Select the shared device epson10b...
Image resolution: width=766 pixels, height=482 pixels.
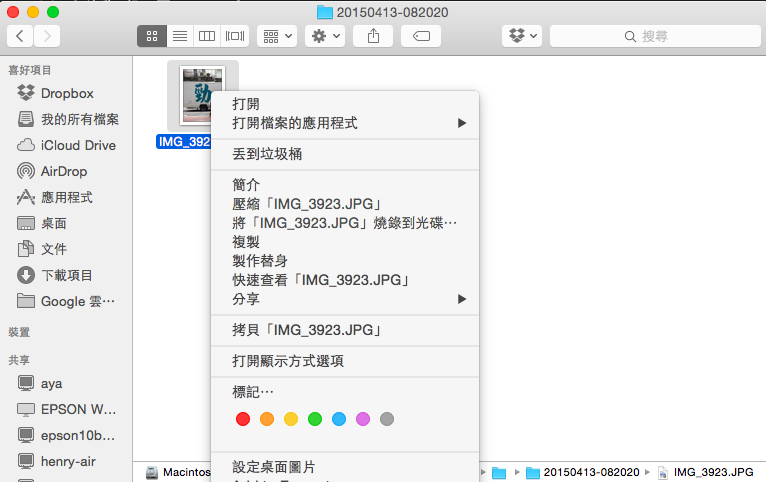(x=66, y=435)
